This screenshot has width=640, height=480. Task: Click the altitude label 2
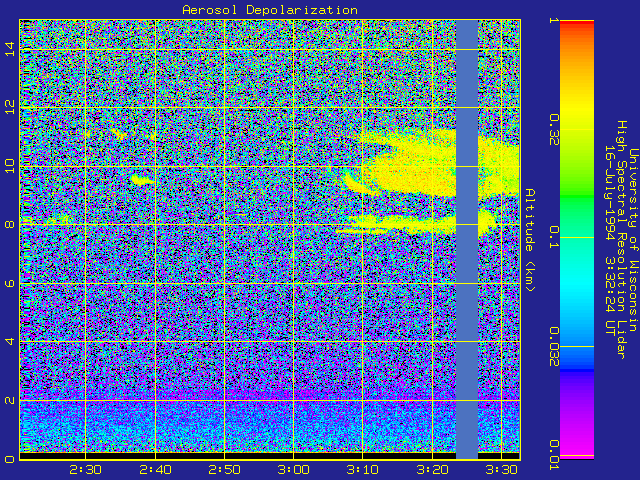pyautogui.click(x=10, y=400)
